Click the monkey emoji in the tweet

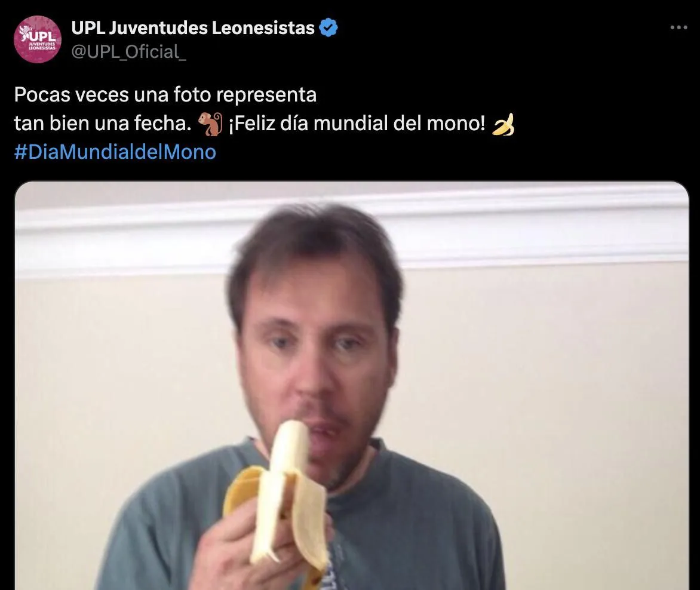pos(210,124)
